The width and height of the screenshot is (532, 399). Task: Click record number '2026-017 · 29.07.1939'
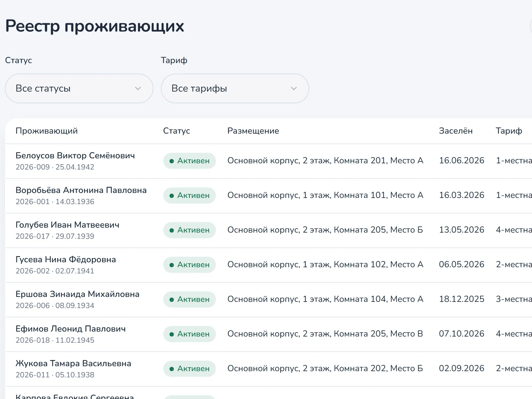pos(55,236)
